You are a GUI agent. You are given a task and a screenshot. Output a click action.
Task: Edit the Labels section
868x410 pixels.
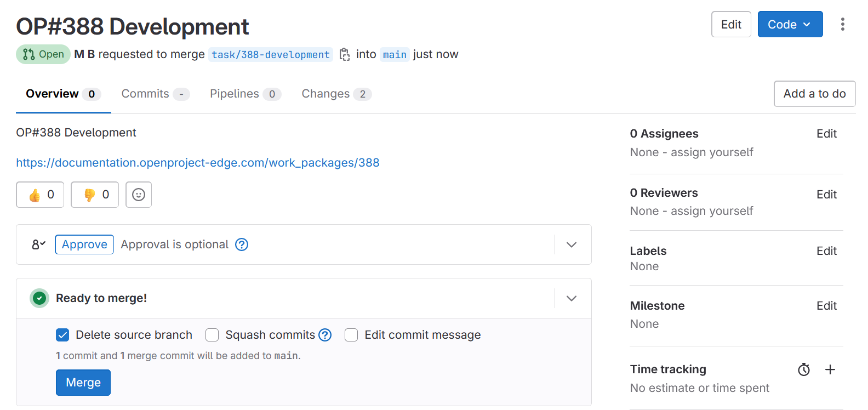click(x=826, y=251)
